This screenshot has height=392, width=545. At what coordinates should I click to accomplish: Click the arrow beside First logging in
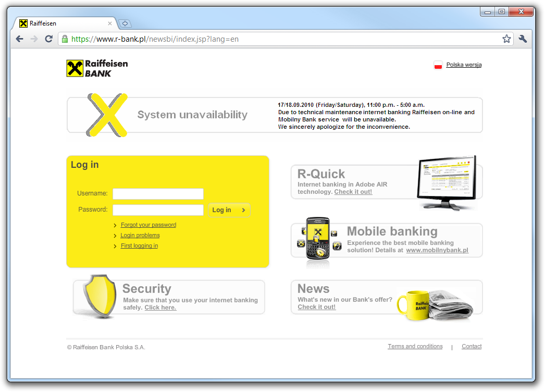[115, 246]
